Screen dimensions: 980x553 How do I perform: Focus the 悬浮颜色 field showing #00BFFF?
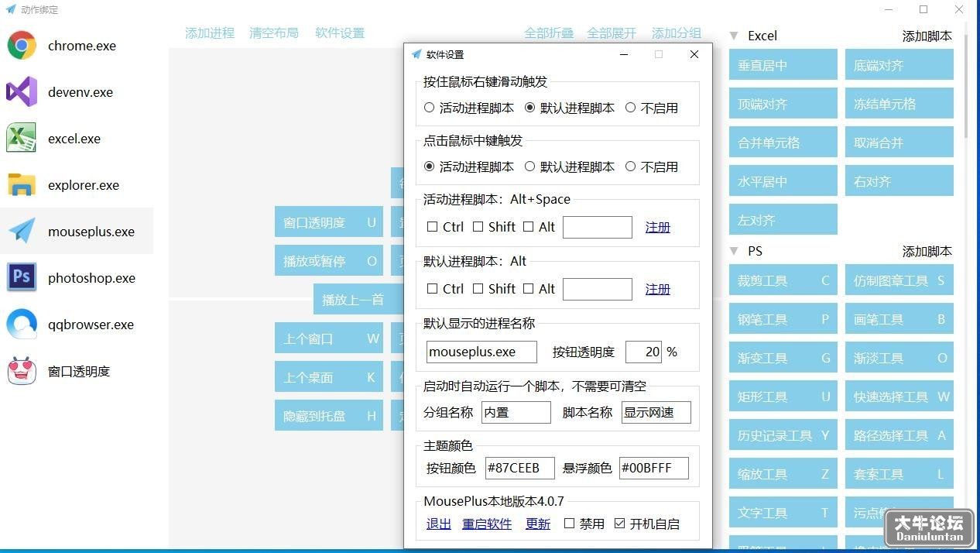pyautogui.click(x=654, y=468)
